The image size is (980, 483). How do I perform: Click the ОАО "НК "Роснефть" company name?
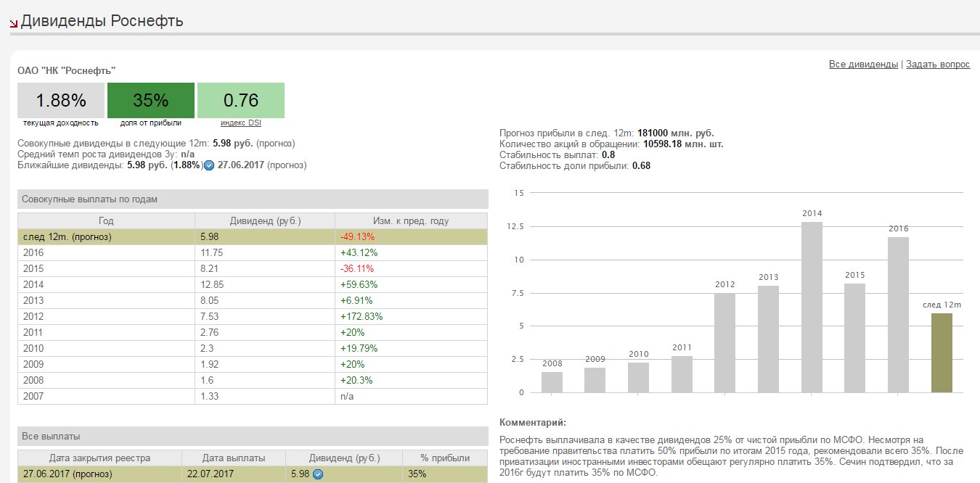click(67, 70)
